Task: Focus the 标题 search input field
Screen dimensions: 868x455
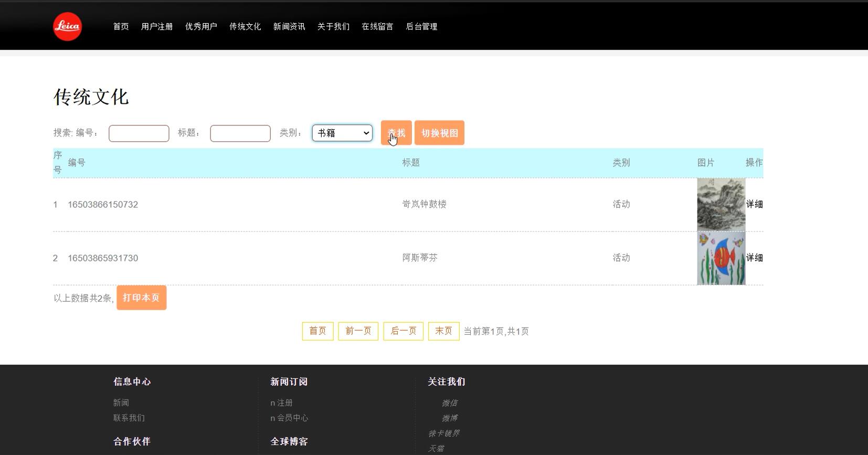Action: tap(240, 133)
